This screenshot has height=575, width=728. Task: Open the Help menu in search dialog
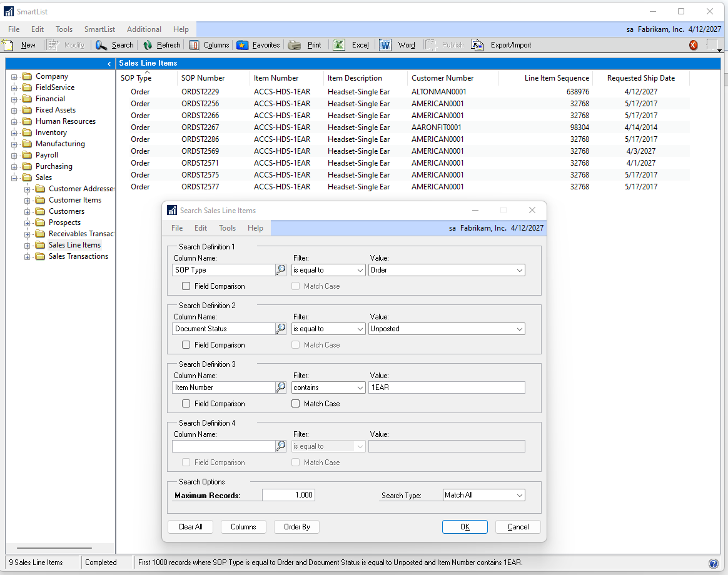(x=255, y=228)
